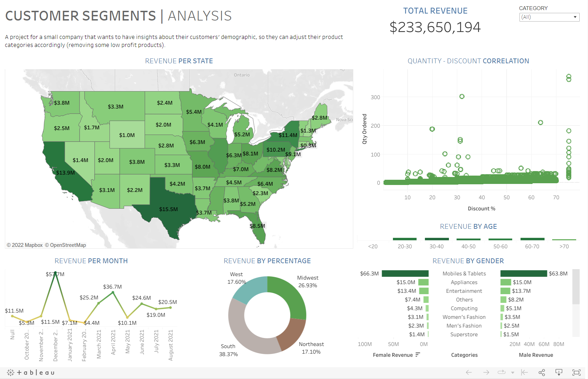
Task: Click the Redo arrow in the Tableau toolbar
Action: click(x=486, y=372)
